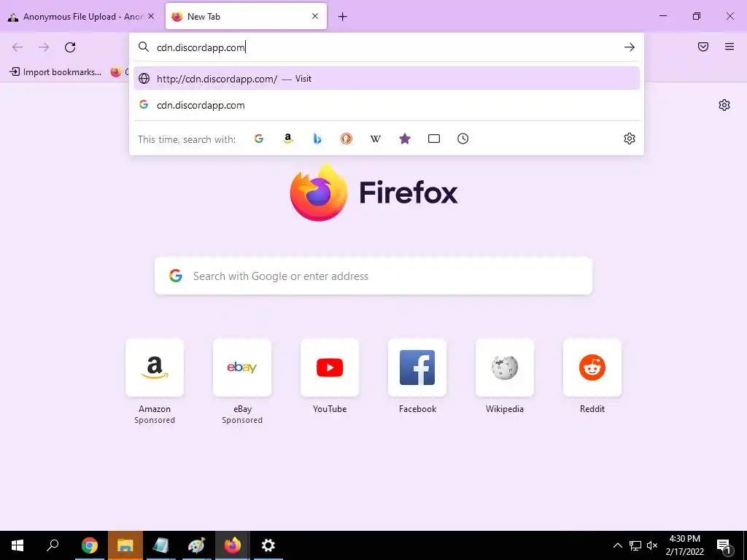Image resolution: width=747 pixels, height=560 pixels.
Task: Close the New Tab tab
Action: click(x=315, y=16)
